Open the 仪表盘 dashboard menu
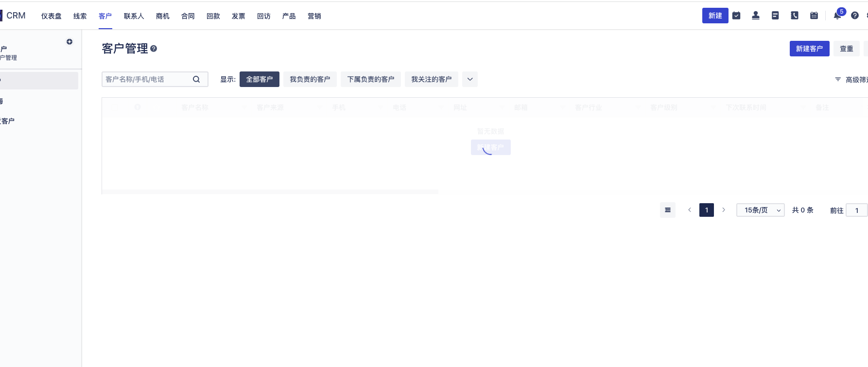This screenshot has height=367, width=868. point(52,16)
